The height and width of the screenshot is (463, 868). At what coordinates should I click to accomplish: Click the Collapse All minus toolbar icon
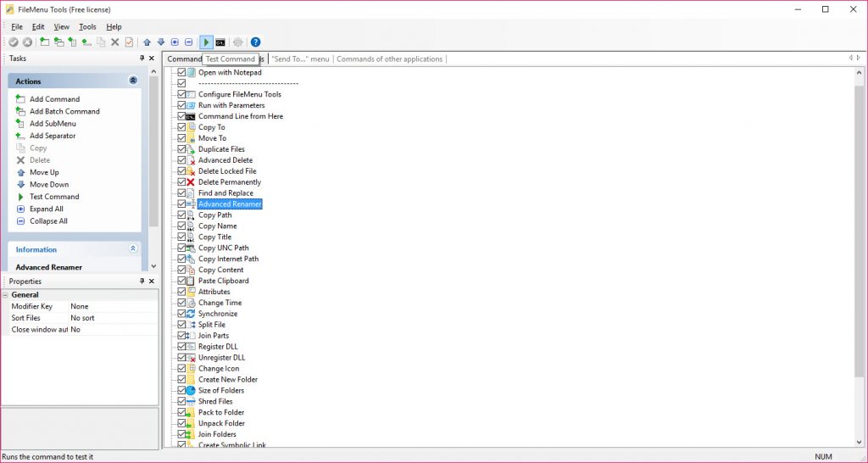189,42
